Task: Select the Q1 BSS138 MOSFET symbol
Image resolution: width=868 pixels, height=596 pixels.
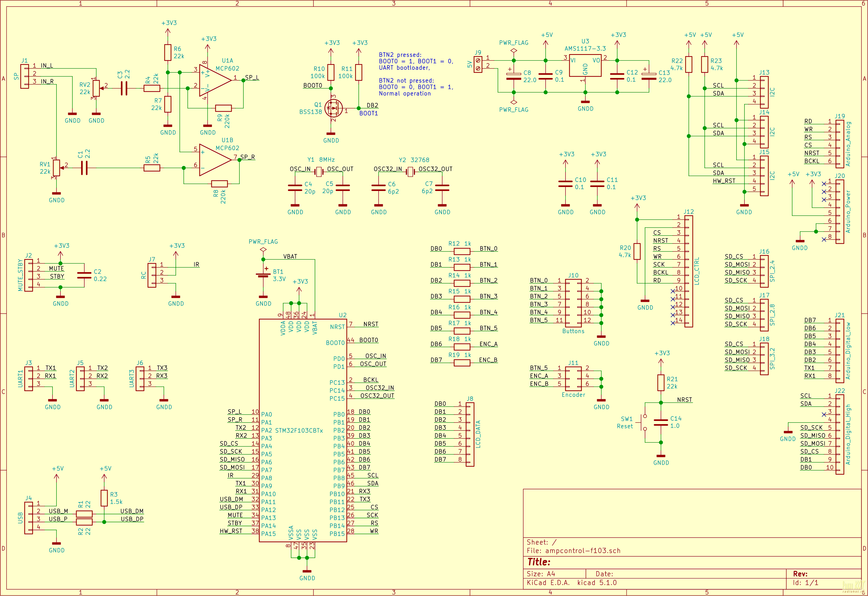Action: (334, 108)
